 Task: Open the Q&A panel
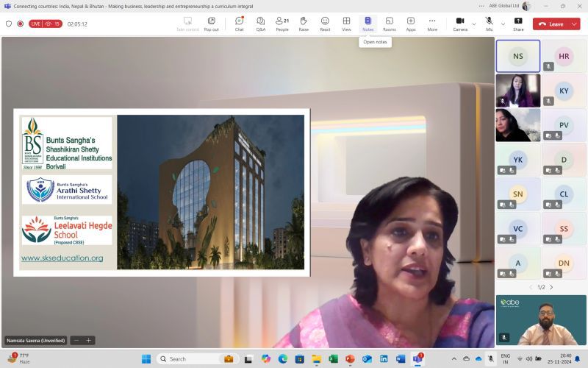click(261, 24)
